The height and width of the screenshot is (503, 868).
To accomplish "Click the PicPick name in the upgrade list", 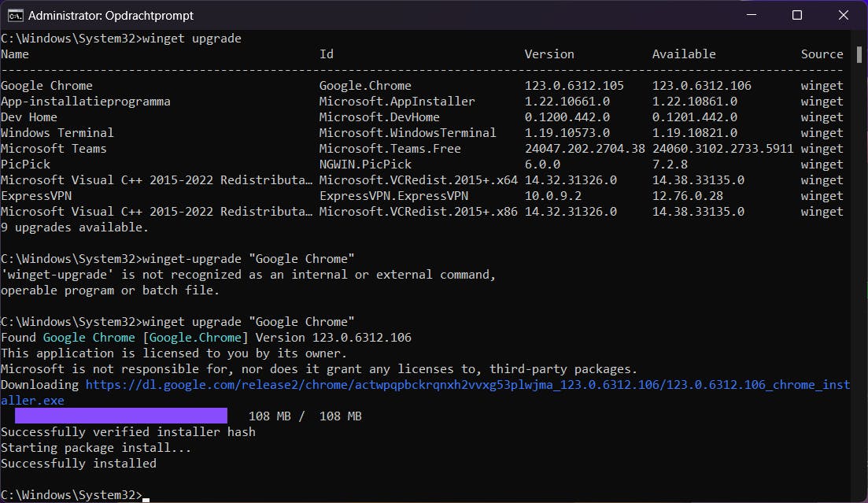I will pyautogui.click(x=25, y=165).
